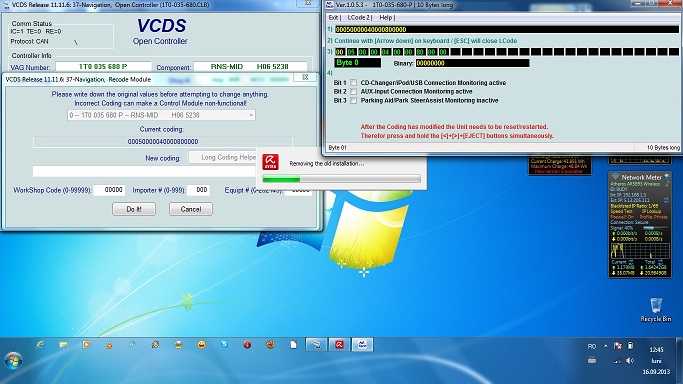Click the blank document icon in taskbar
Viewport: 683px width, 384px height.
pyautogui.click(x=293, y=344)
